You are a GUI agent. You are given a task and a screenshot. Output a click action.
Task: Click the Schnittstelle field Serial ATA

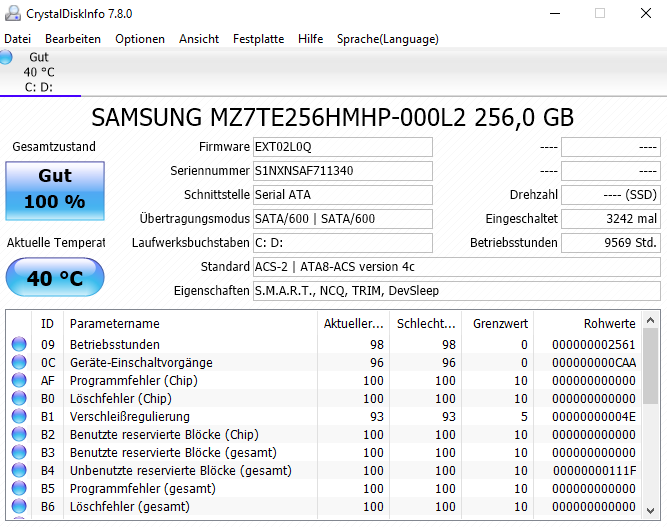pos(343,195)
